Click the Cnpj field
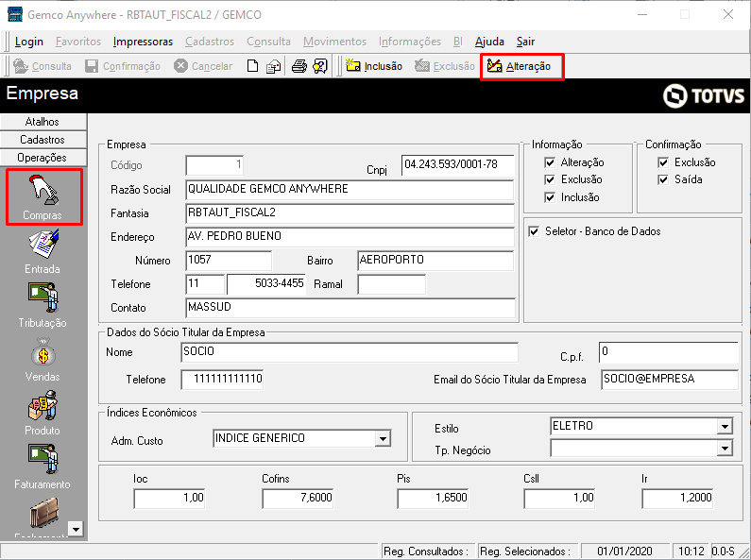 [x=457, y=165]
